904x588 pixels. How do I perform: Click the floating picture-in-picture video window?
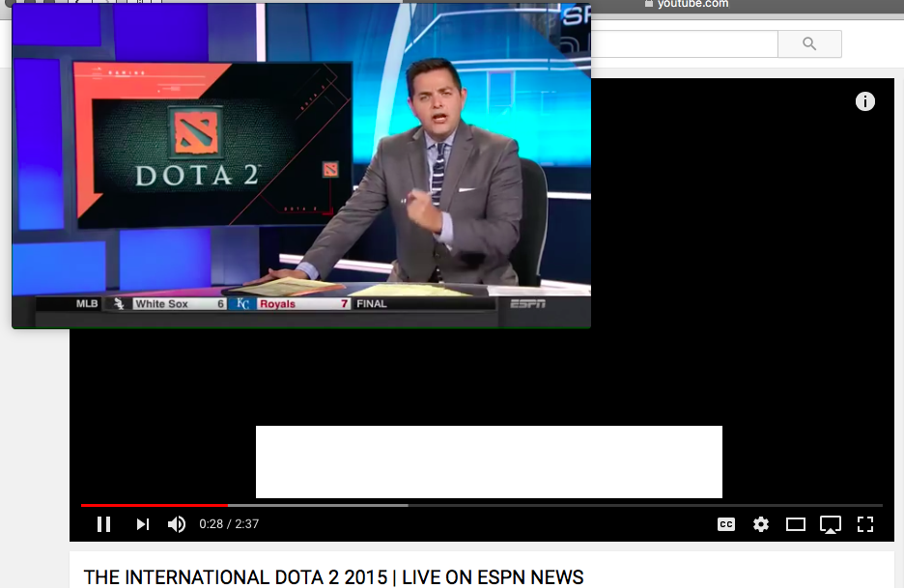coord(301,166)
